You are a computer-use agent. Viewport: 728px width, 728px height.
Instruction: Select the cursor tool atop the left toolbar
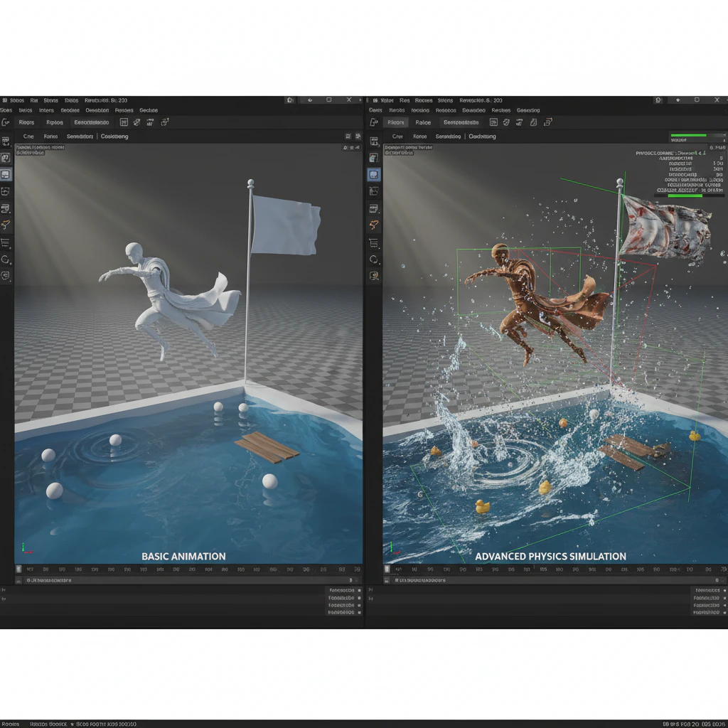[6, 141]
